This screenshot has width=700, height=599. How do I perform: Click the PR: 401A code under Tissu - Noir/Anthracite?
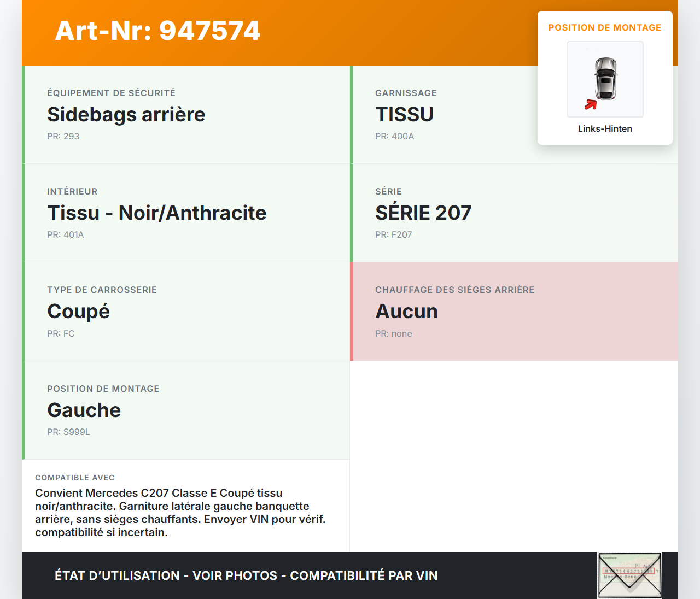[66, 234]
